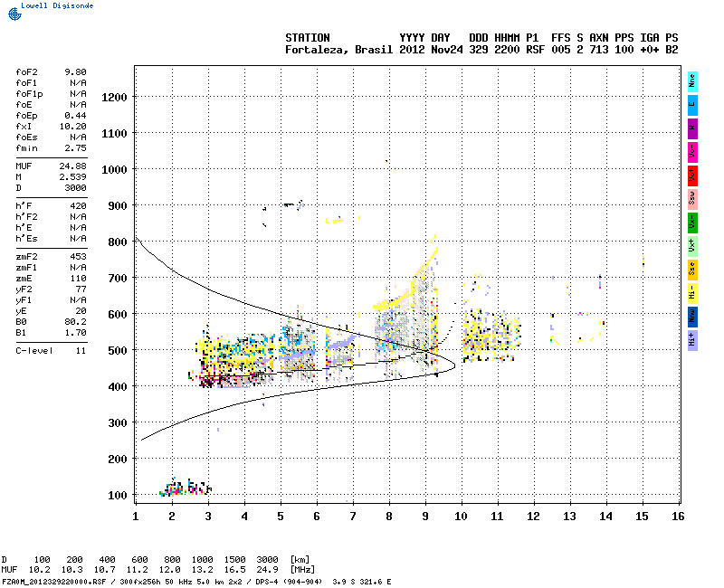Click the year value 2012 in header
Viewport: 724px width, 588px height.
tap(412, 50)
